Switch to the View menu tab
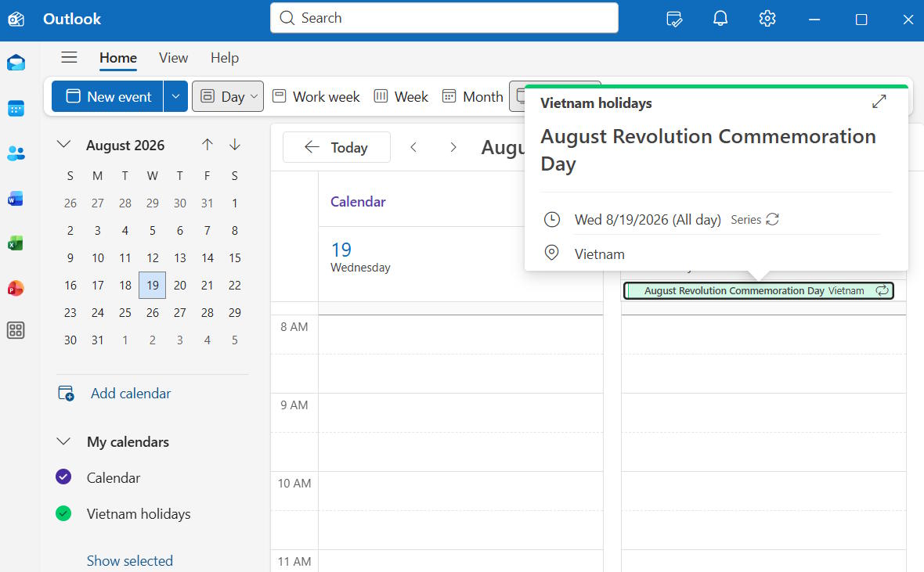 pos(173,57)
